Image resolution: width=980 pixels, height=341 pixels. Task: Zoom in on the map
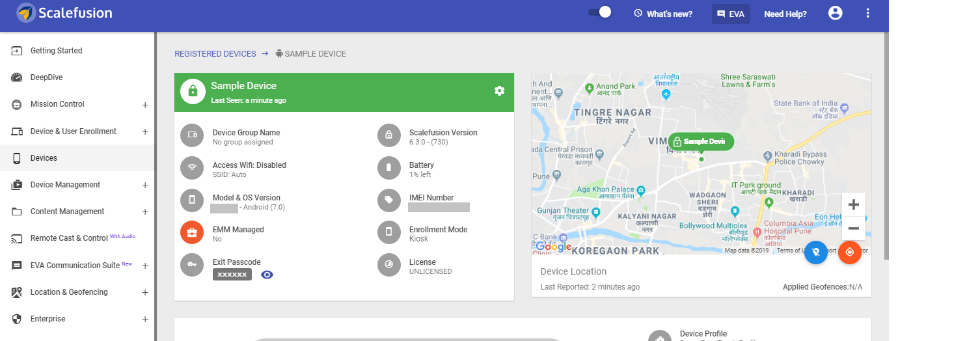[854, 204]
